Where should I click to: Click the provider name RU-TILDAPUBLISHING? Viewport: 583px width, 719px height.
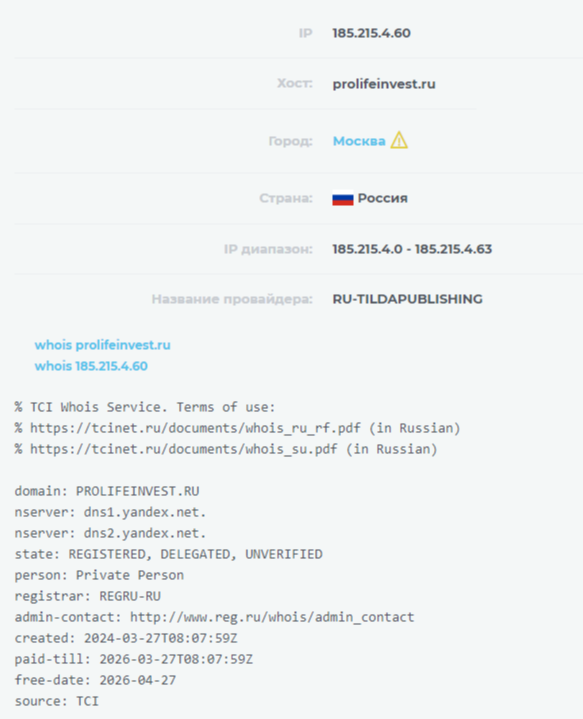click(407, 299)
